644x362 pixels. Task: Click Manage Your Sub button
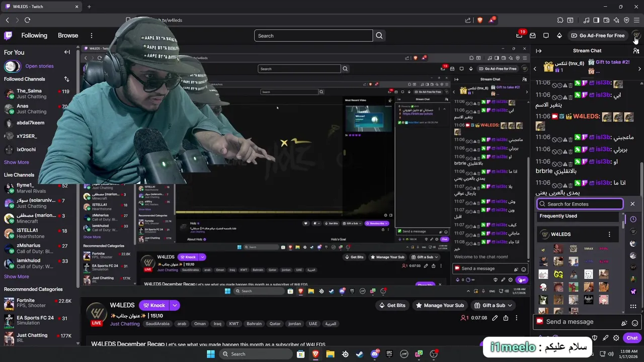[x=439, y=305]
